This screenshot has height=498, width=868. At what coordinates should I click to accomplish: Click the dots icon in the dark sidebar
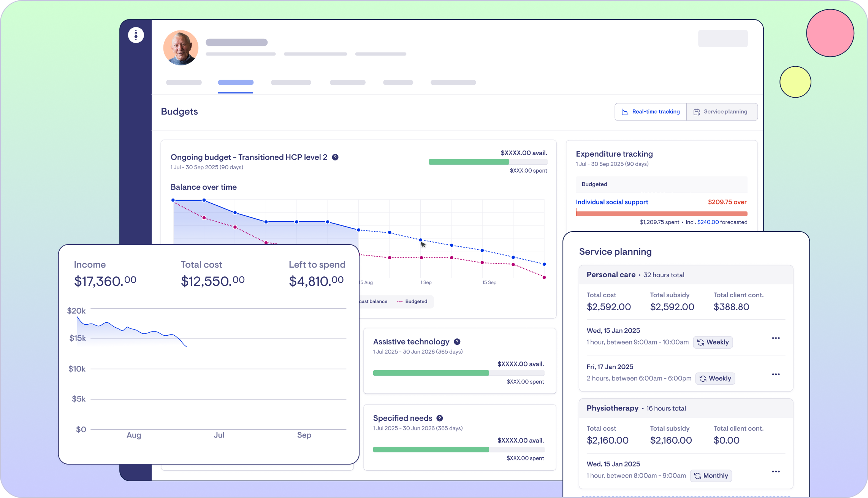pos(136,35)
